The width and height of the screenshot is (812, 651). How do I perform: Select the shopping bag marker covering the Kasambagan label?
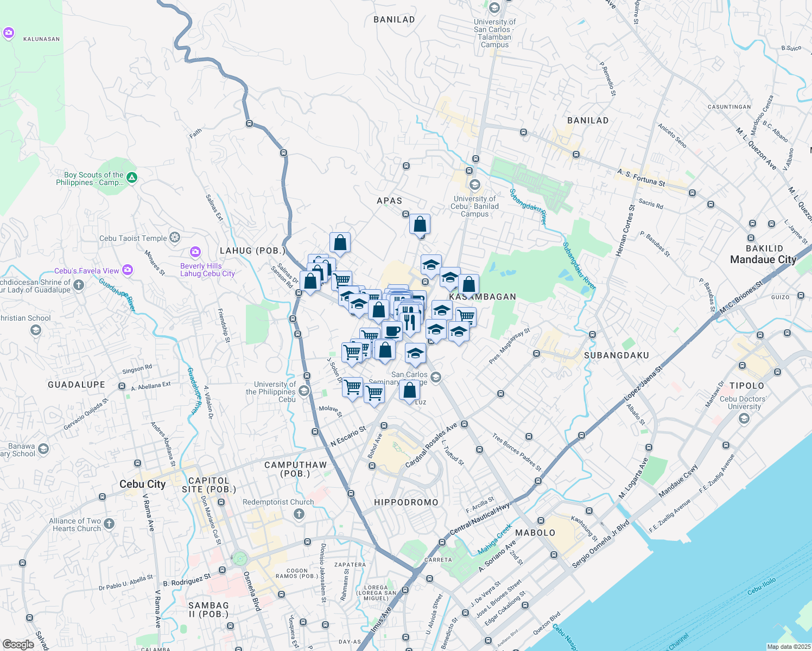click(x=469, y=285)
